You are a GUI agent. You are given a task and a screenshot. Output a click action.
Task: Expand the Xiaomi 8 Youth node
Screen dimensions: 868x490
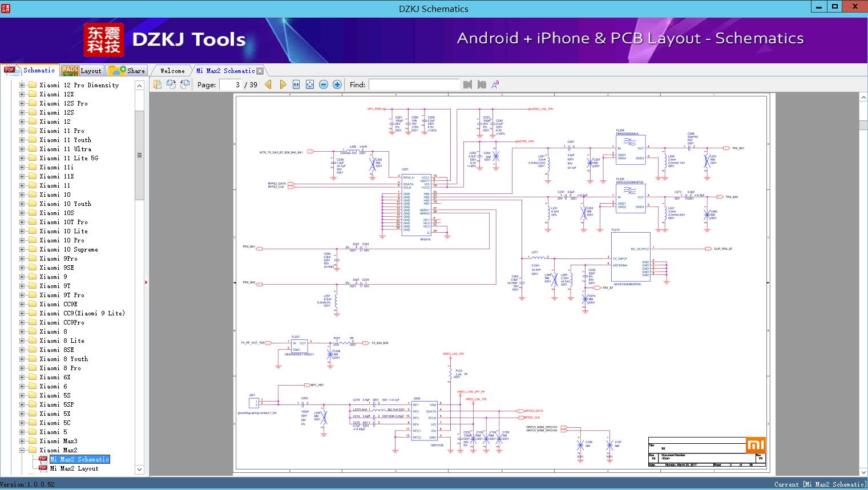pos(22,359)
